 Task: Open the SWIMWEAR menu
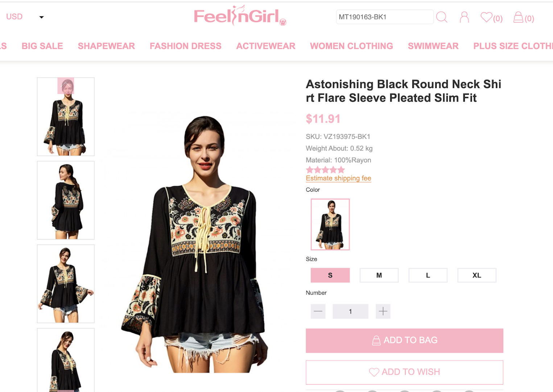click(433, 46)
